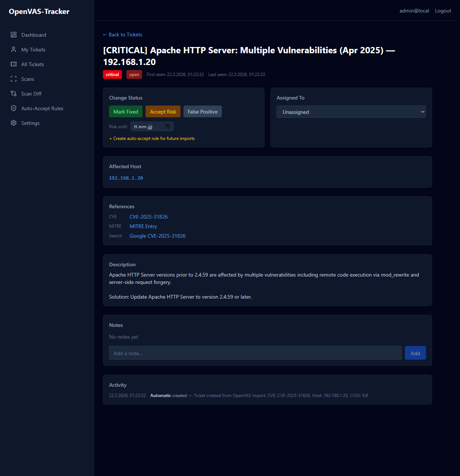Click the All Tickets ticket icon

click(14, 64)
